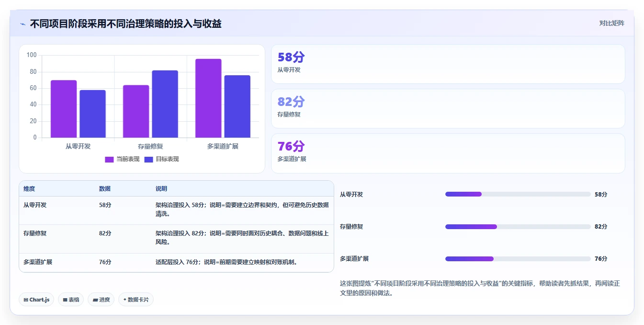This screenshot has height=325, width=644.
Task: Click the panel title 不同项目阶段采用不同治理策略的投入与收益
Action: tap(126, 24)
